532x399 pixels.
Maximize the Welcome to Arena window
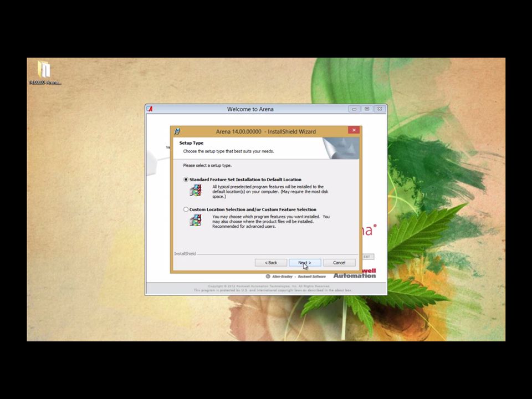click(x=367, y=109)
